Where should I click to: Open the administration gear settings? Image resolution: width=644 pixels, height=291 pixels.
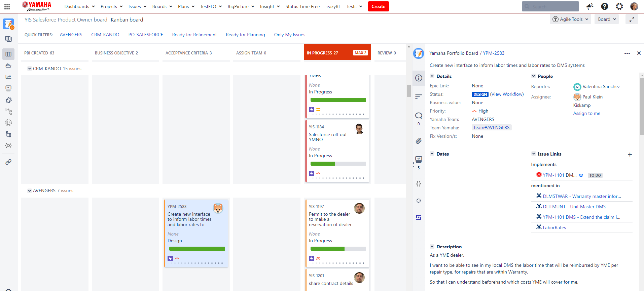(x=619, y=6)
